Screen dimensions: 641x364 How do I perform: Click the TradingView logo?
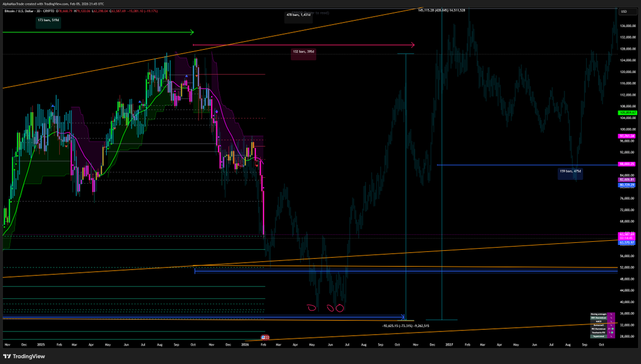(x=25, y=356)
